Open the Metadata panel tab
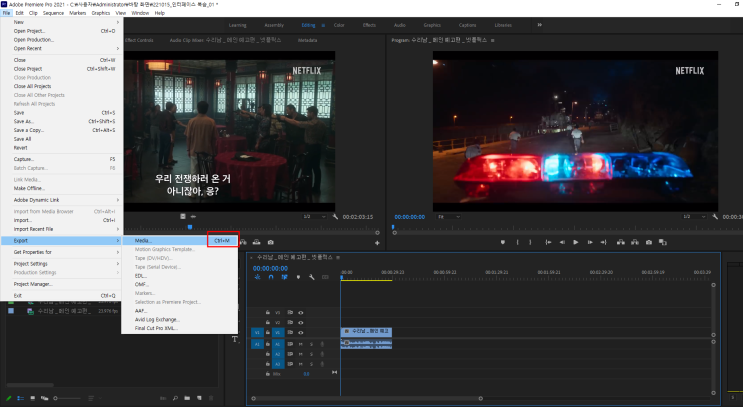743x407 pixels. 308,40
